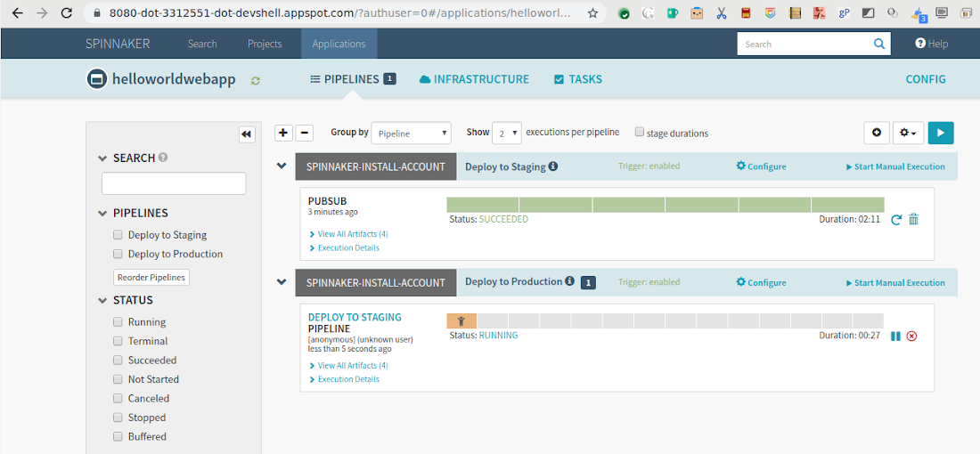The height and width of the screenshot is (454, 980).
Task: Open the gear settings dropdown near play button
Action: [x=908, y=133]
